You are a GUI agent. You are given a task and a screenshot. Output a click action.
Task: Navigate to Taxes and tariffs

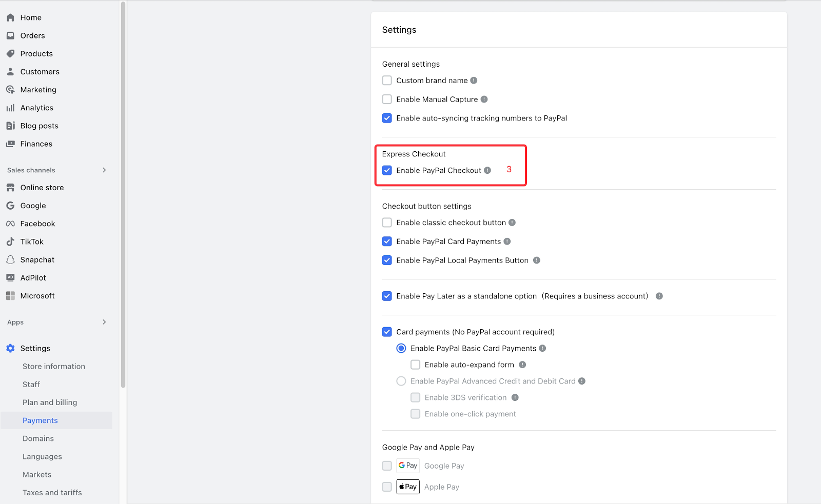point(52,493)
